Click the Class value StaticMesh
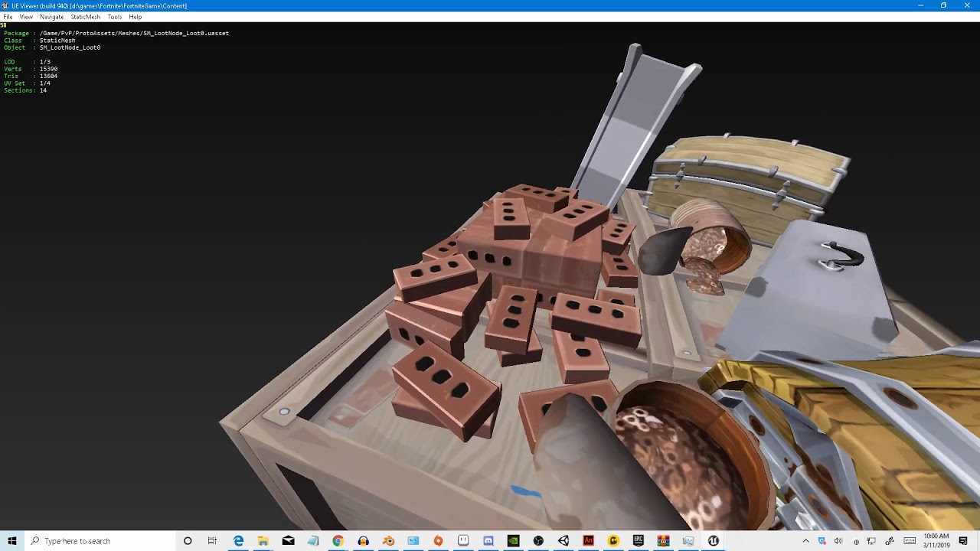The width and height of the screenshot is (980, 551). tap(57, 41)
